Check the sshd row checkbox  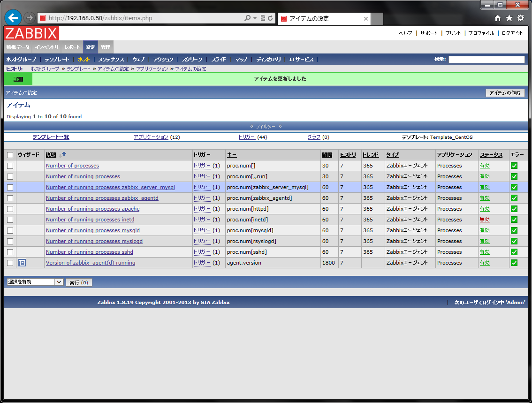point(10,252)
